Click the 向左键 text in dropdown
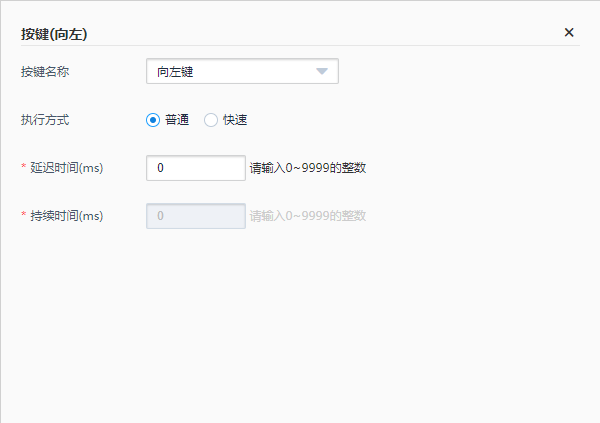The image size is (600, 423). 175,72
